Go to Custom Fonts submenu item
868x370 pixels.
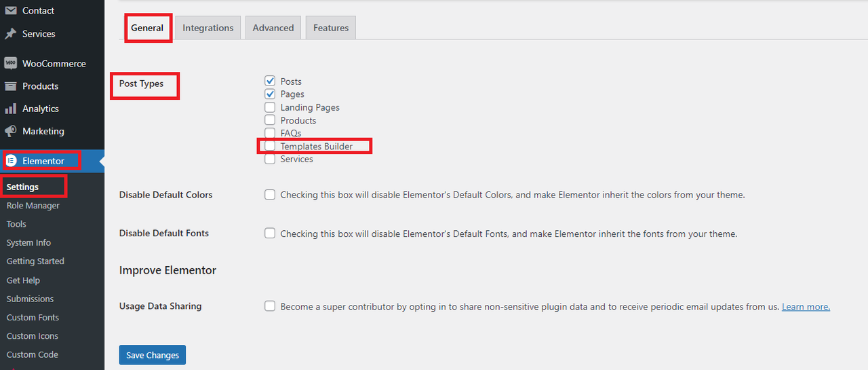tap(33, 317)
